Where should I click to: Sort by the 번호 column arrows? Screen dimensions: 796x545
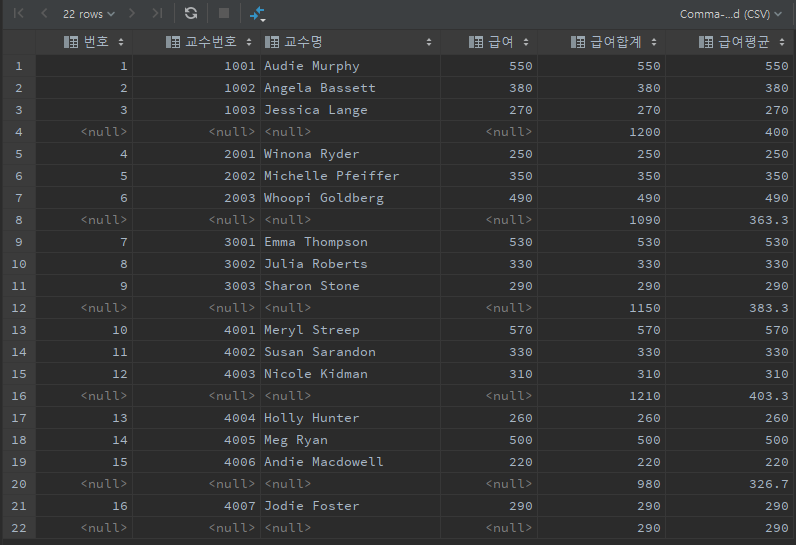121,42
